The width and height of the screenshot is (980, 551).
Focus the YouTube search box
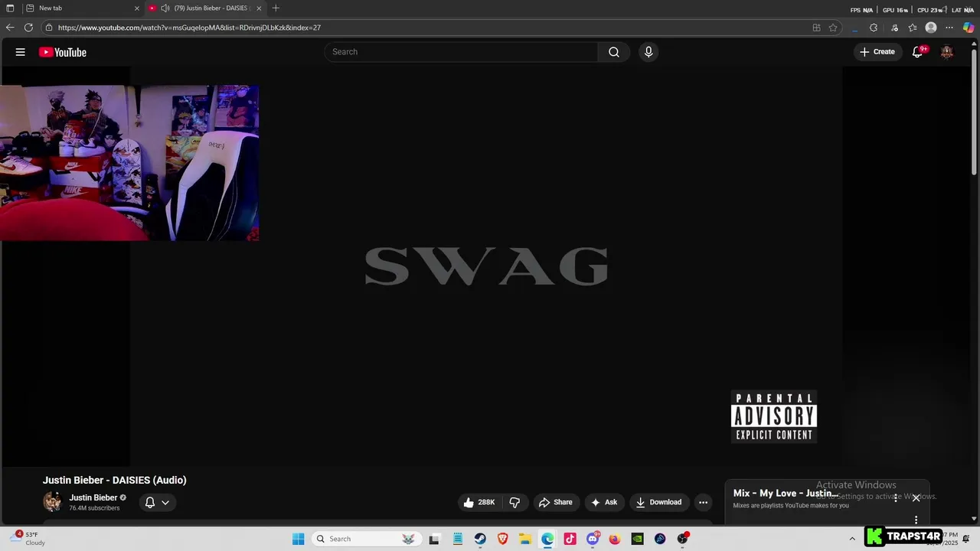(x=461, y=52)
